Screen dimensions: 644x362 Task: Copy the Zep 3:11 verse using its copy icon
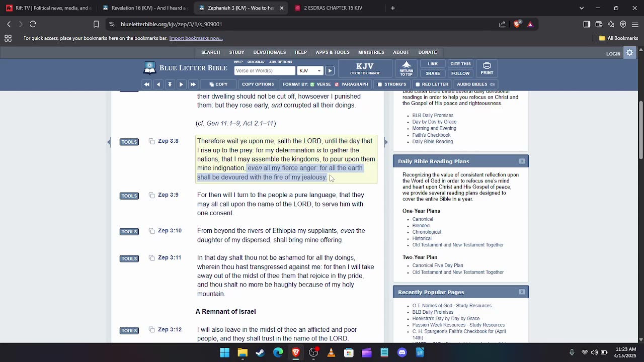point(151,258)
